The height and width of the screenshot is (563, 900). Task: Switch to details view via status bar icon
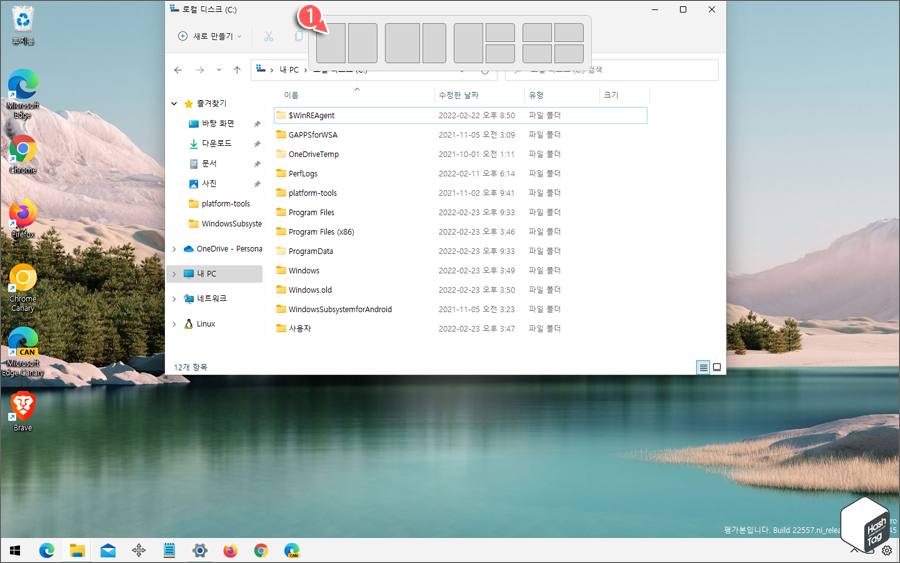click(703, 367)
